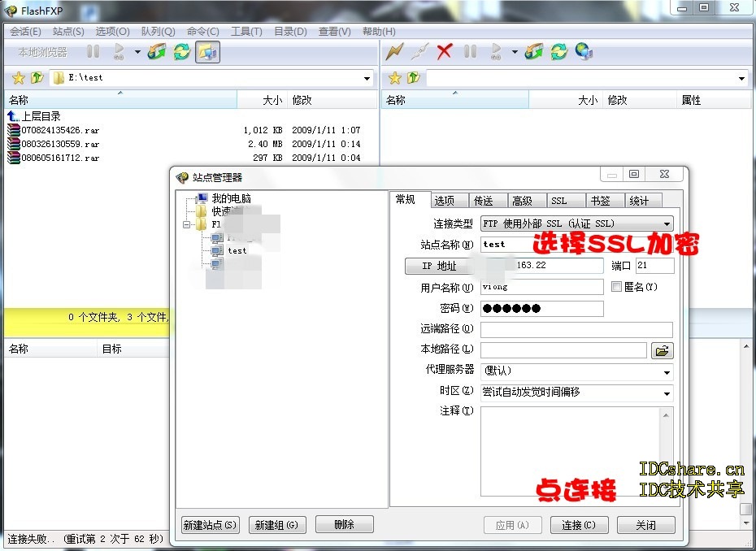Image resolution: width=756 pixels, height=551 pixels.
Task: Open the local transfer play dropdown arrow
Action: coord(137,51)
